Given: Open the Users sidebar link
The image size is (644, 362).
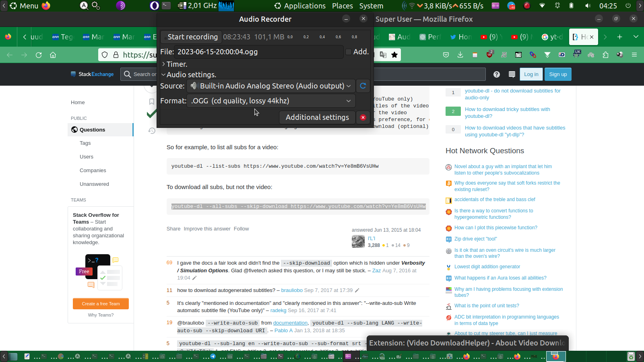Looking at the screenshot, I should click(87, 157).
